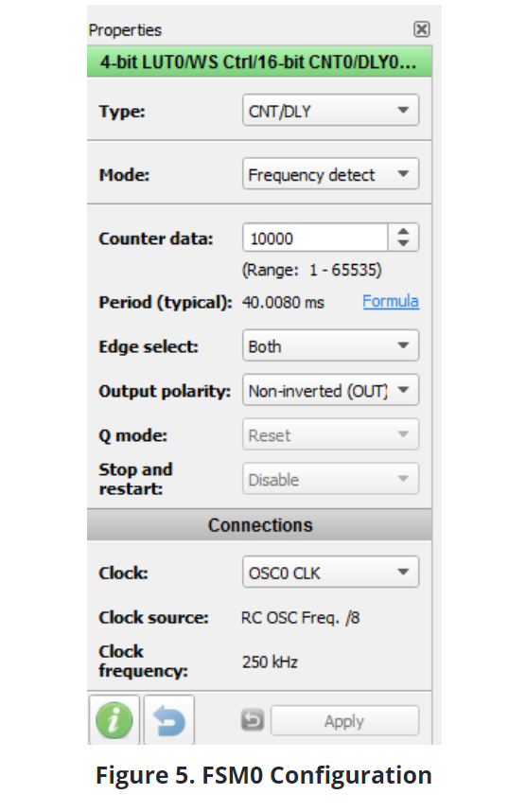
Task: Click the green info icon
Action: 114,720
